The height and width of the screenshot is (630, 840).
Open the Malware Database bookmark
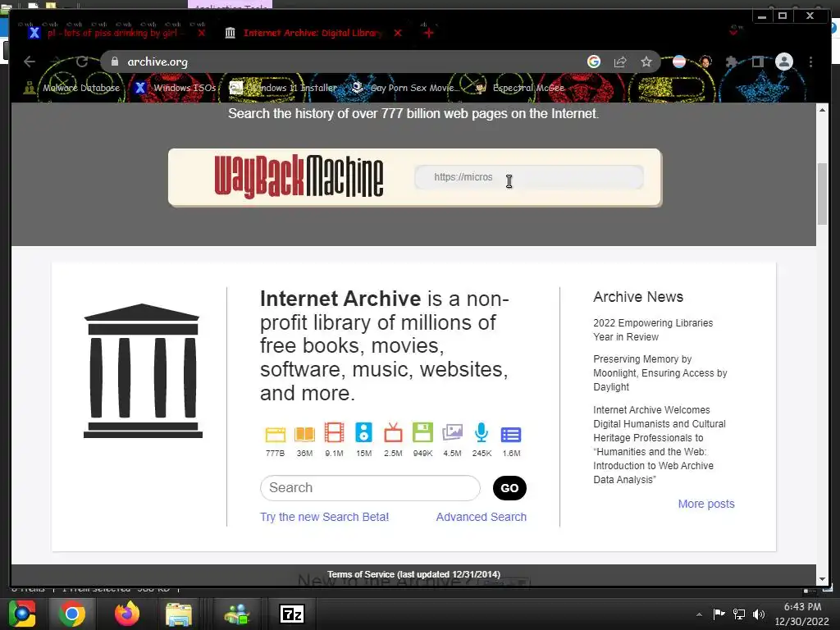pyautogui.click(x=72, y=87)
